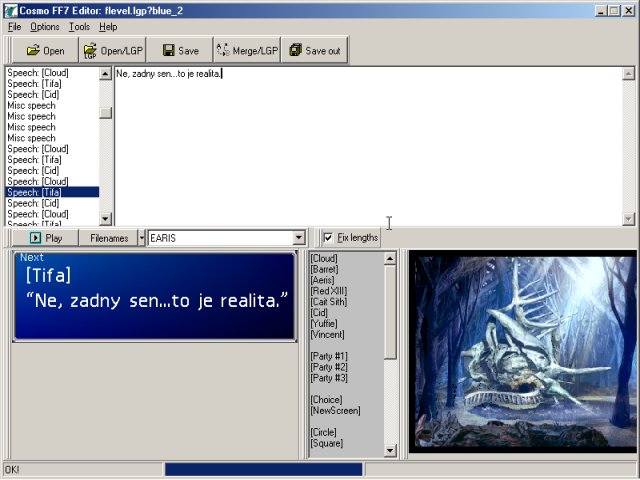Insert the [Red XIII] name tag
Viewport: 640px width, 480px height.
pos(329,291)
